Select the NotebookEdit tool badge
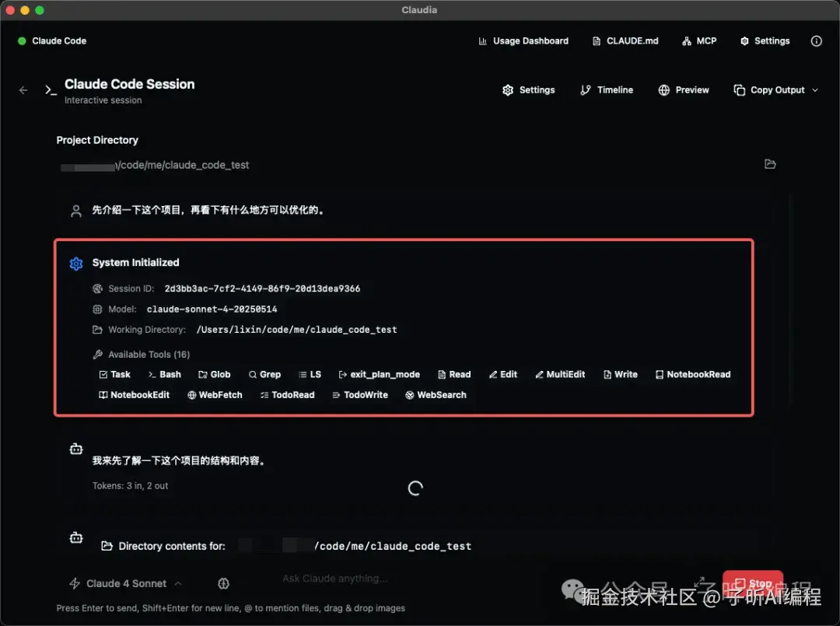Viewport: 840px width, 626px height. (134, 395)
